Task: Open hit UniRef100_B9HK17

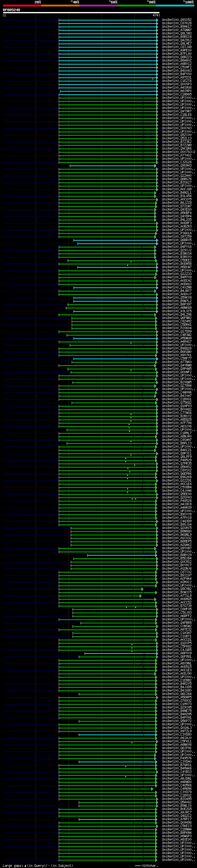Action: pos(177,26)
